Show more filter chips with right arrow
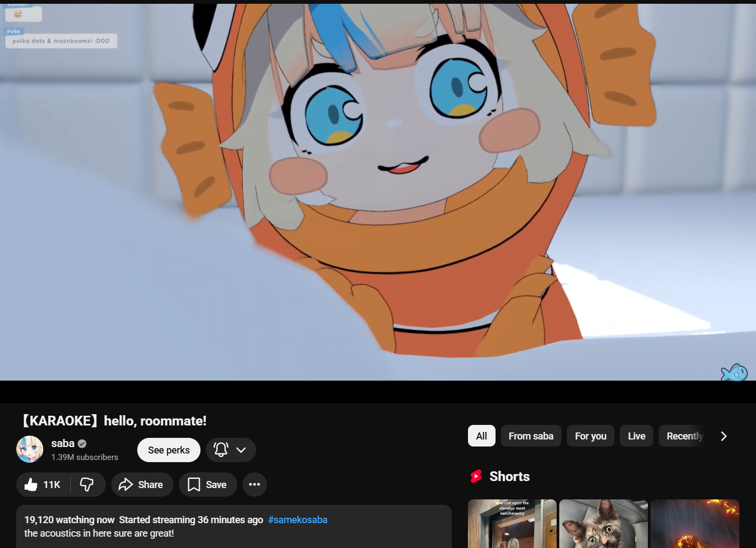 (x=724, y=436)
